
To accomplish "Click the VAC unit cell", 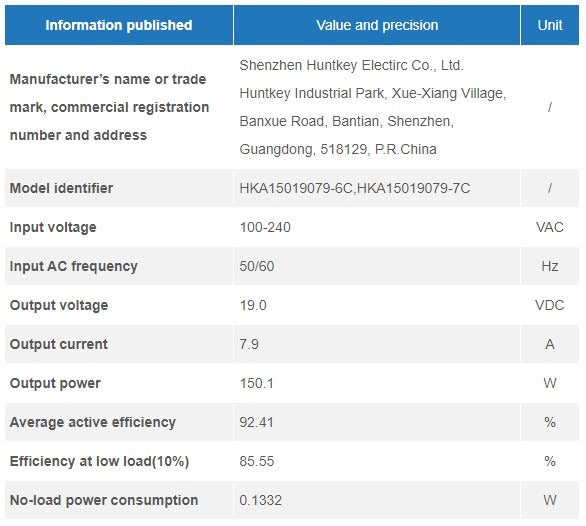I will 550,227.
